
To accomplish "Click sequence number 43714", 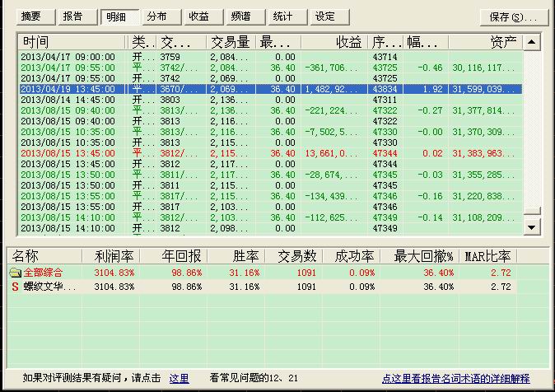I will pyautogui.click(x=385, y=57).
